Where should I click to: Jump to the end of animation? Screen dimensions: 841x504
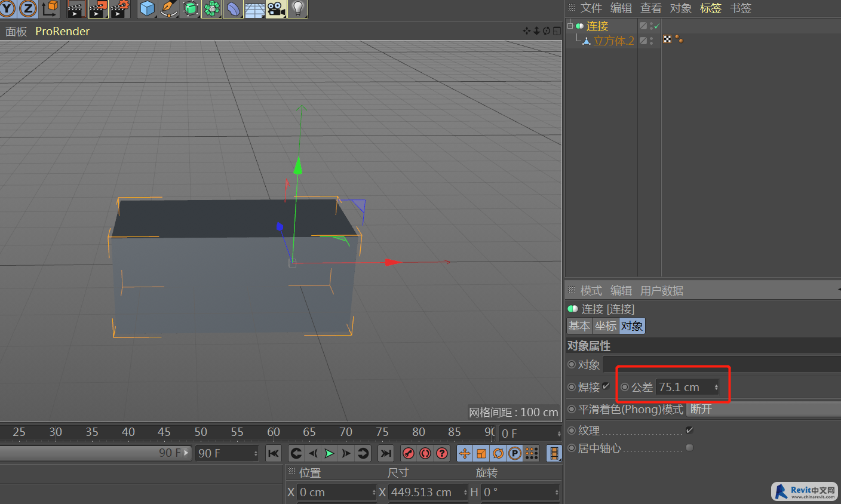tap(386, 453)
